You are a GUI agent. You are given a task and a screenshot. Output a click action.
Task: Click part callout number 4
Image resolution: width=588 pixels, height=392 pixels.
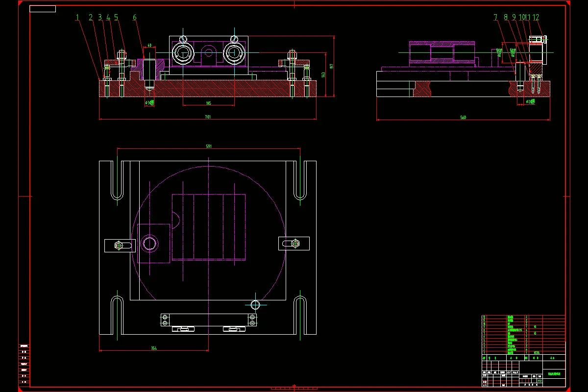[x=108, y=17]
